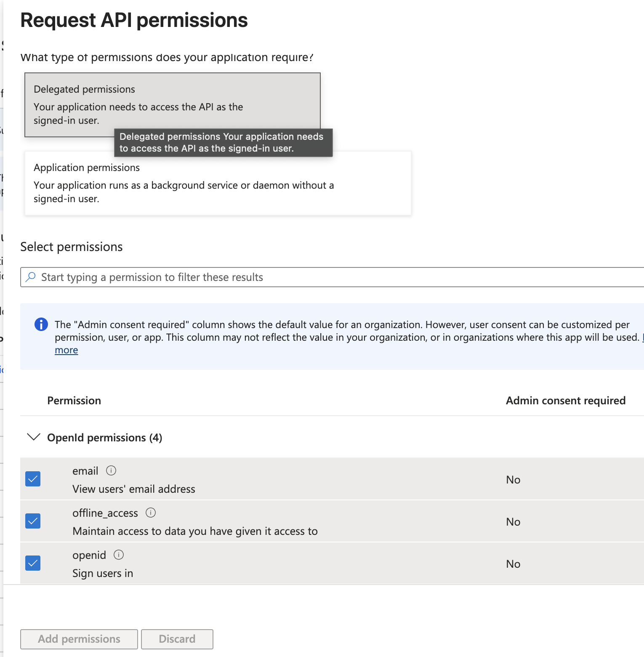
Task: Click the info icon beside offline_access
Action: click(151, 513)
